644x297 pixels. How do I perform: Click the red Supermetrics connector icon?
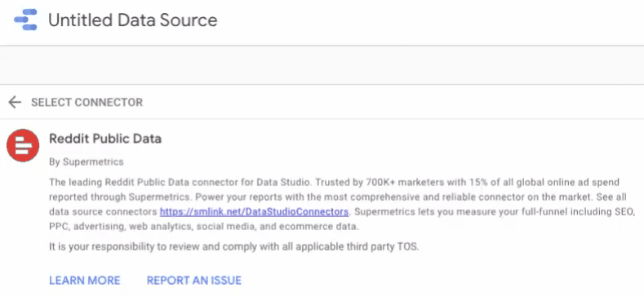click(x=23, y=145)
